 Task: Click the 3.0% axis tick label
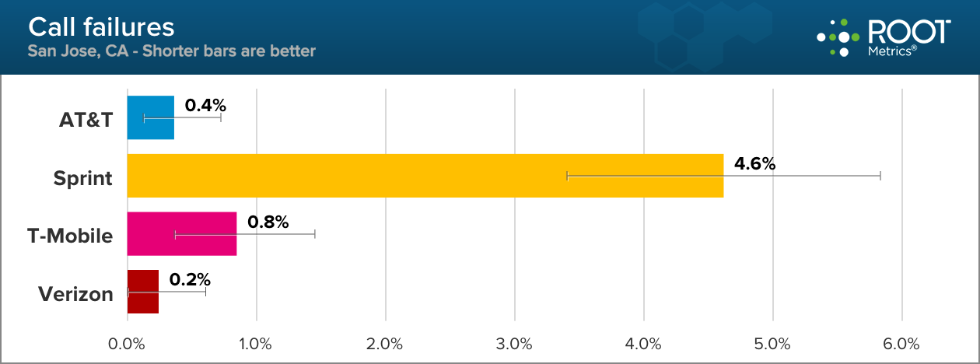click(515, 343)
